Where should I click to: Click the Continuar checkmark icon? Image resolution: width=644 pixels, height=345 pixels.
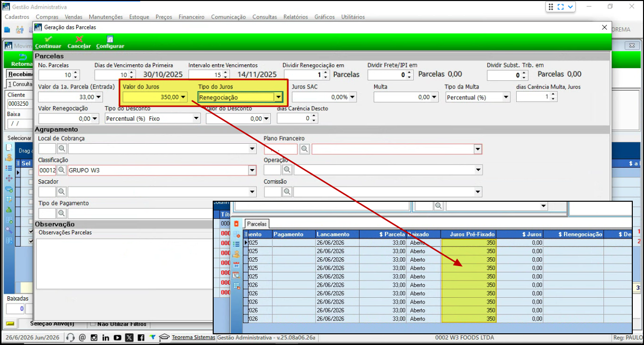pyautogui.click(x=48, y=39)
